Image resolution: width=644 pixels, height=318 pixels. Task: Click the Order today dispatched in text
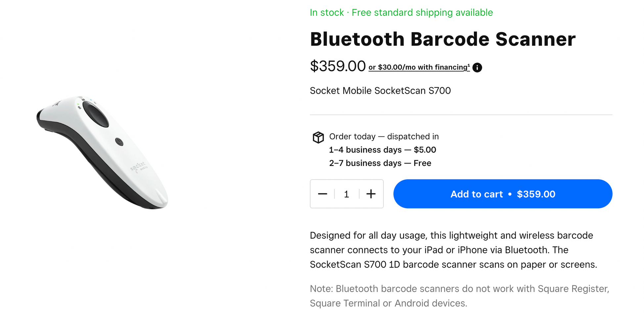pyautogui.click(x=384, y=136)
